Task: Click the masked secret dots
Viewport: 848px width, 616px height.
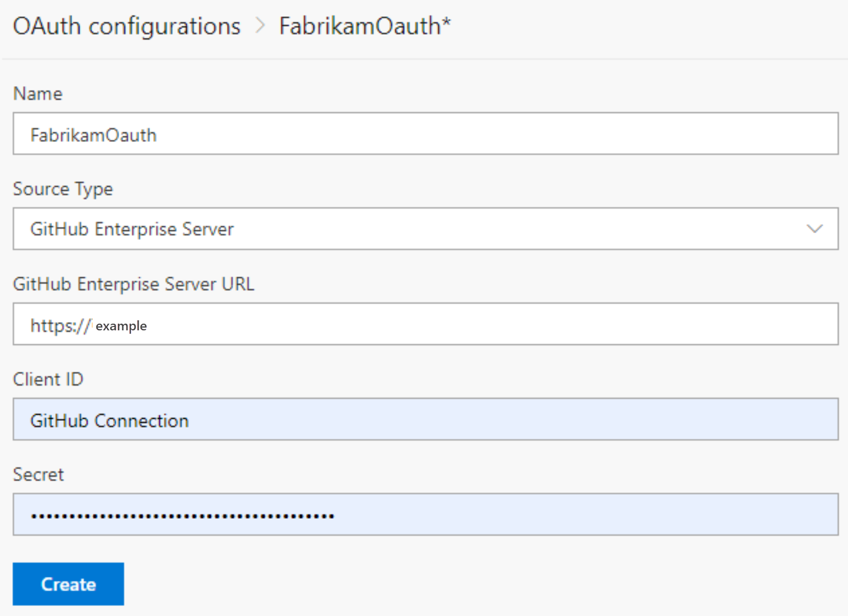Action: coord(182,515)
